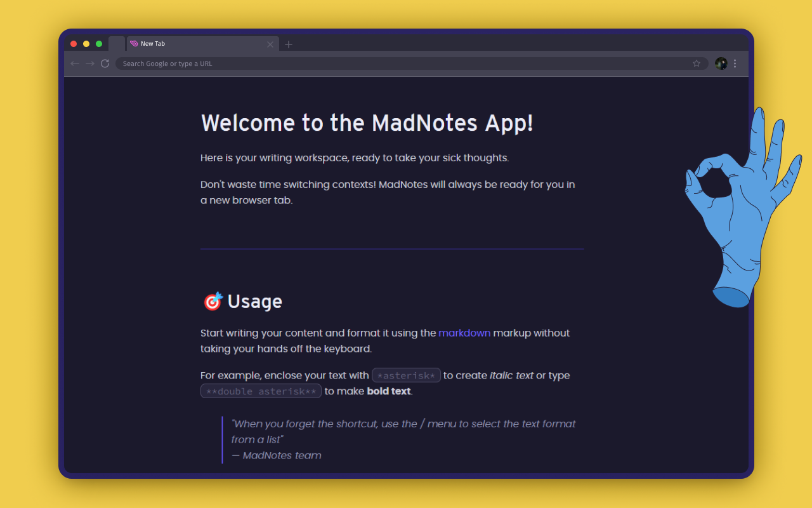Click the MadNotes team signature line
Screen dimensions: 812x508
[277, 455]
